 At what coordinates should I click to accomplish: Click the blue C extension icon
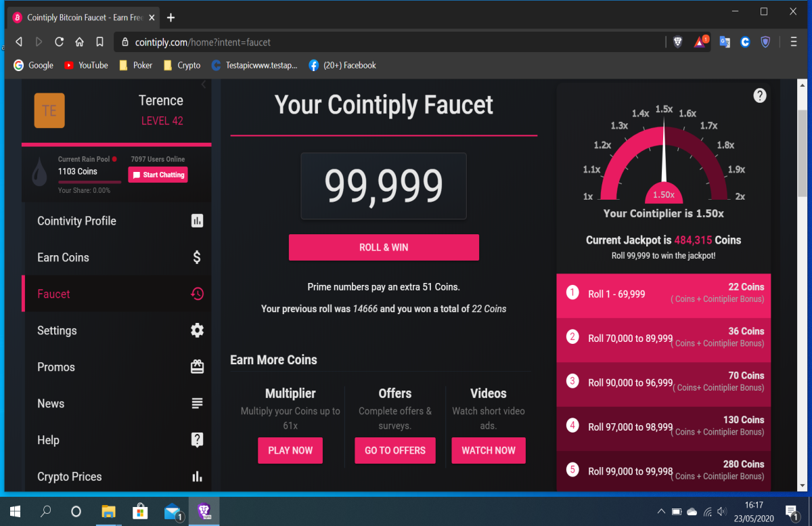[745, 42]
